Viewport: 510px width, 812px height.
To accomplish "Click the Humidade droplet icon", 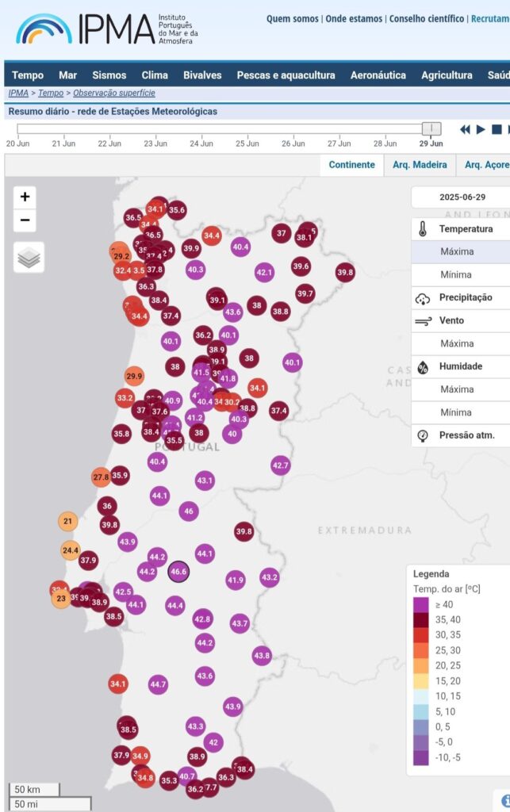I will (x=423, y=366).
